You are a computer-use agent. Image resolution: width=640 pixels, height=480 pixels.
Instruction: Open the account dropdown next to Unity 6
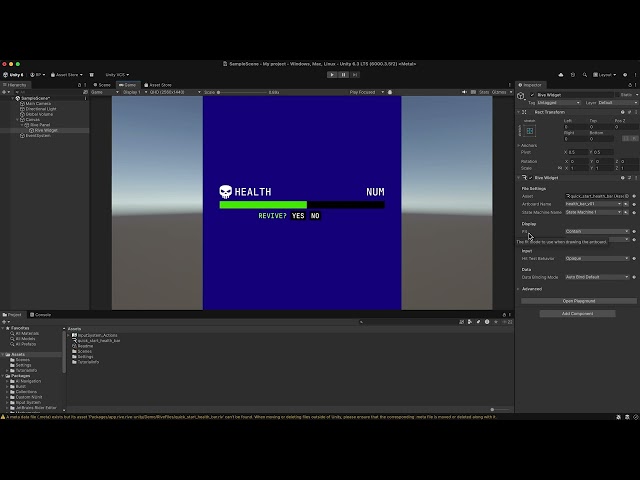pyautogui.click(x=38, y=75)
